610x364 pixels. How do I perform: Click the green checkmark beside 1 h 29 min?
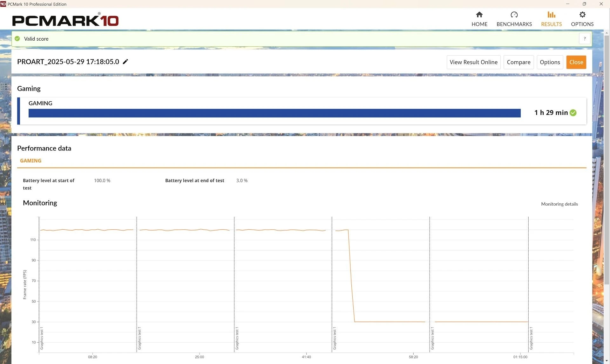pyautogui.click(x=573, y=113)
